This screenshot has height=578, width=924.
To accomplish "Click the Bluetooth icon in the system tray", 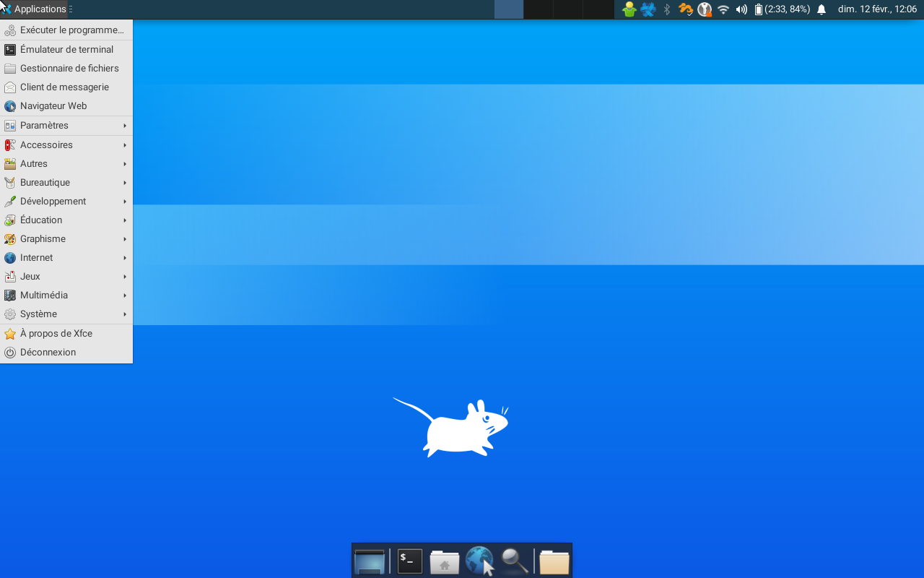I will (x=667, y=9).
